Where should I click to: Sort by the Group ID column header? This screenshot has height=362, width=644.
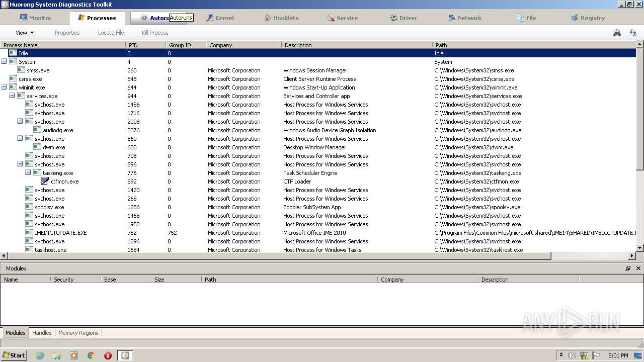(x=186, y=45)
